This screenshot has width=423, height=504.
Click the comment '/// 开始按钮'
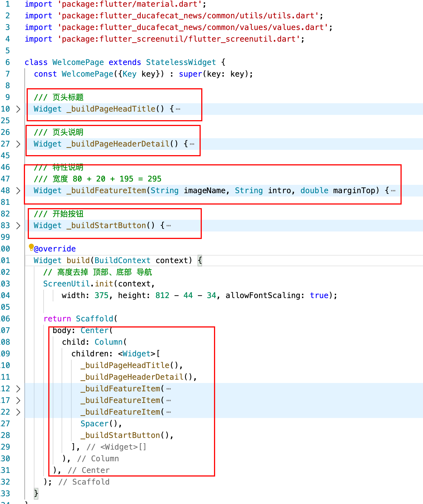point(59,214)
